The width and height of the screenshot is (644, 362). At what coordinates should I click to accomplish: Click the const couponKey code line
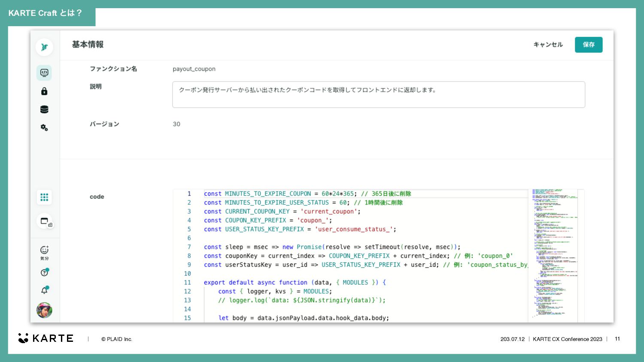tap(358, 256)
